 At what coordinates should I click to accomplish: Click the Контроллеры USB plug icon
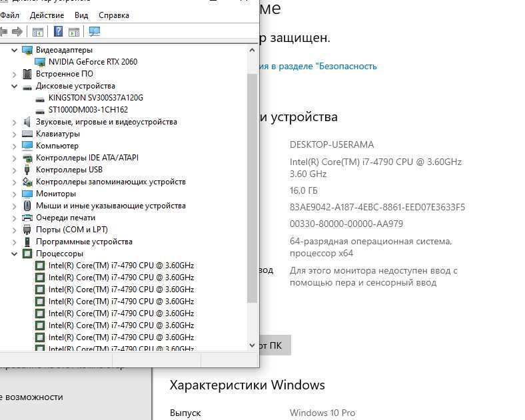(x=27, y=170)
